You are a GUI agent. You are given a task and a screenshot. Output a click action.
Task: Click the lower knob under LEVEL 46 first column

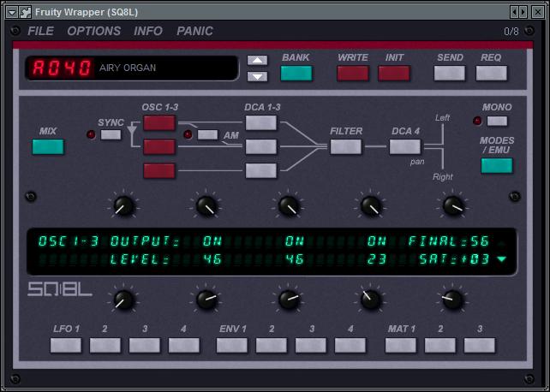(206, 300)
